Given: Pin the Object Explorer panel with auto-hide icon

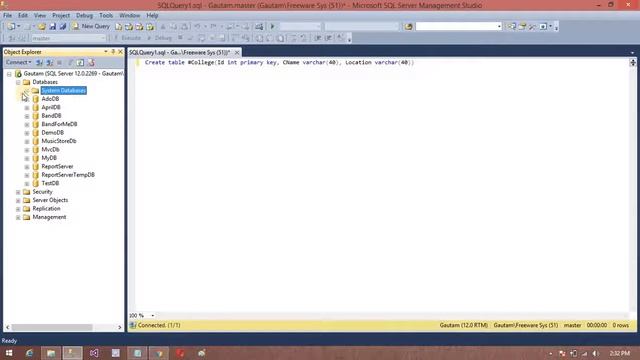Looking at the screenshot, I should tap(113, 52).
